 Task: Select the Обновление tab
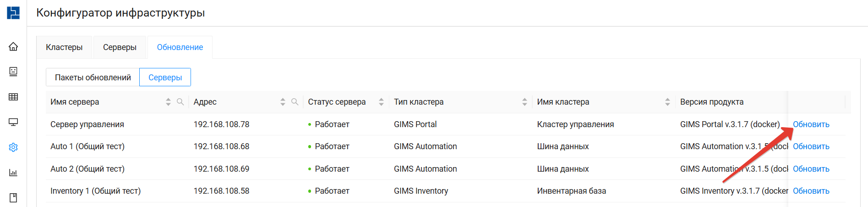pos(180,47)
